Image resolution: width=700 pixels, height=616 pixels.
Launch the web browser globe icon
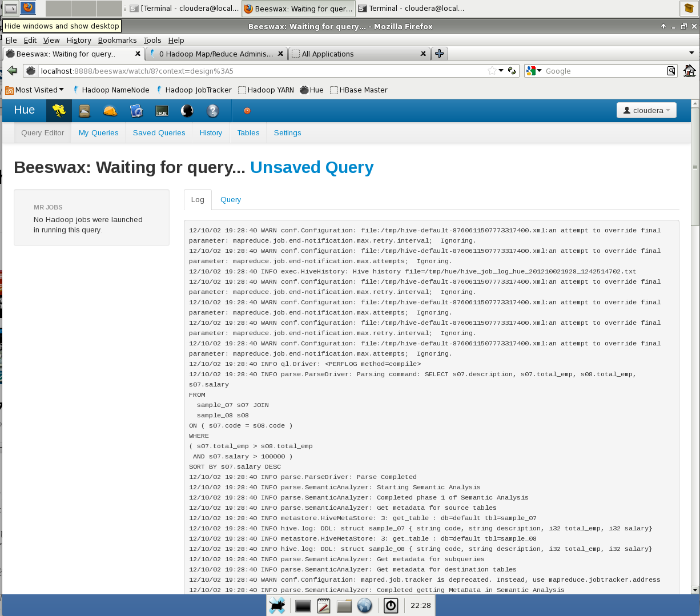pyautogui.click(x=365, y=606)
